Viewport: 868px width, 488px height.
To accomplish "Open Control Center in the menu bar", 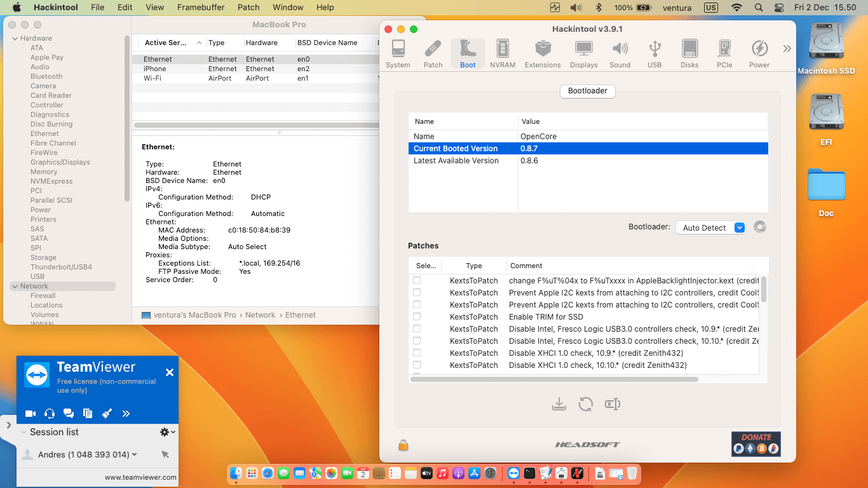I will click(x=780, y=8).
